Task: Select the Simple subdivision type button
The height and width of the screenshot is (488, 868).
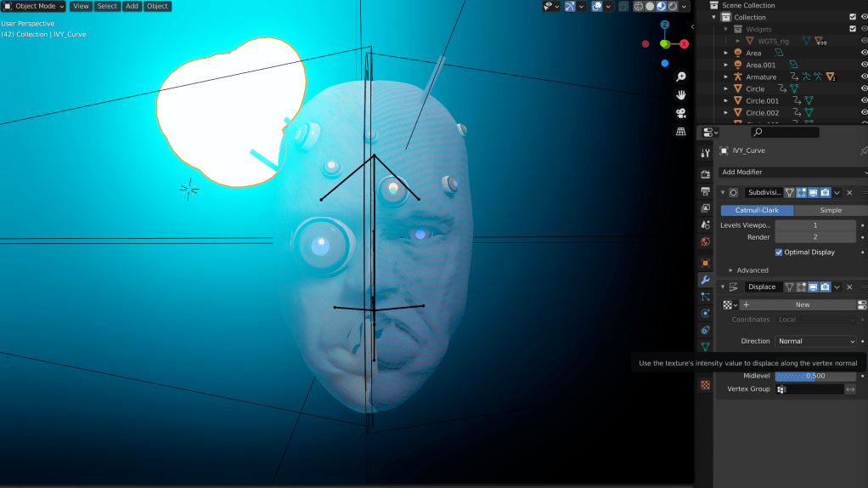Action: click(830, 210)
